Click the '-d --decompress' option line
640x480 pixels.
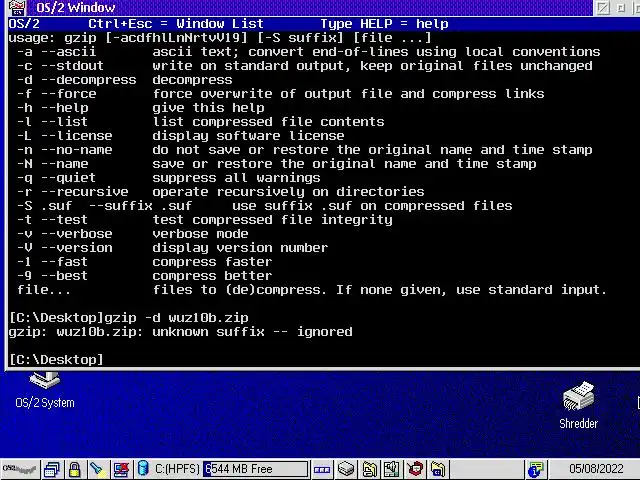click(x=124, y=80)
